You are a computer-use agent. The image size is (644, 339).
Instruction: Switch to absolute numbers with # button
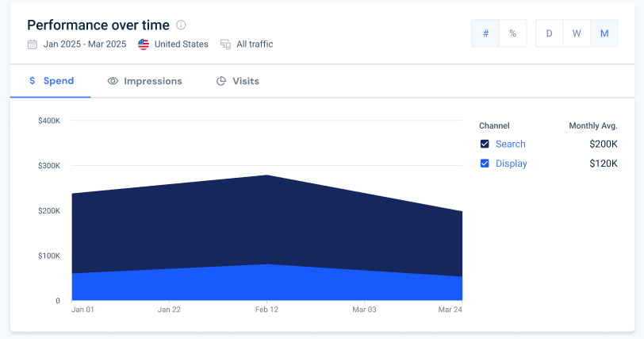(x=485, y=33)
